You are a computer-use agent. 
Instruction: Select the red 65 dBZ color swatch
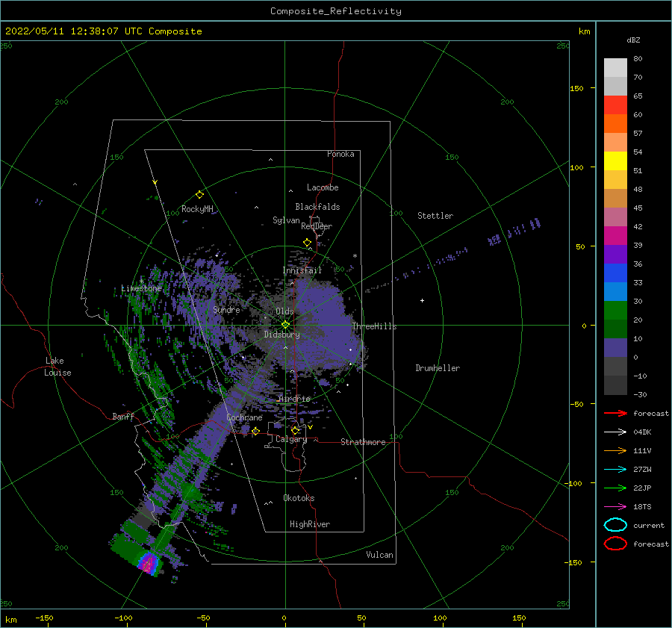tap(615, 105)
